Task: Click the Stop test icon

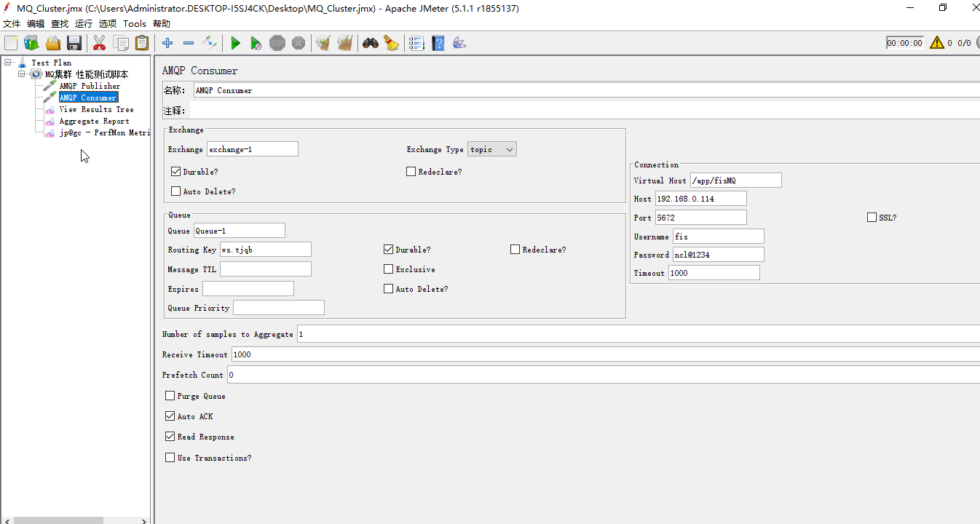Action: 277,43
